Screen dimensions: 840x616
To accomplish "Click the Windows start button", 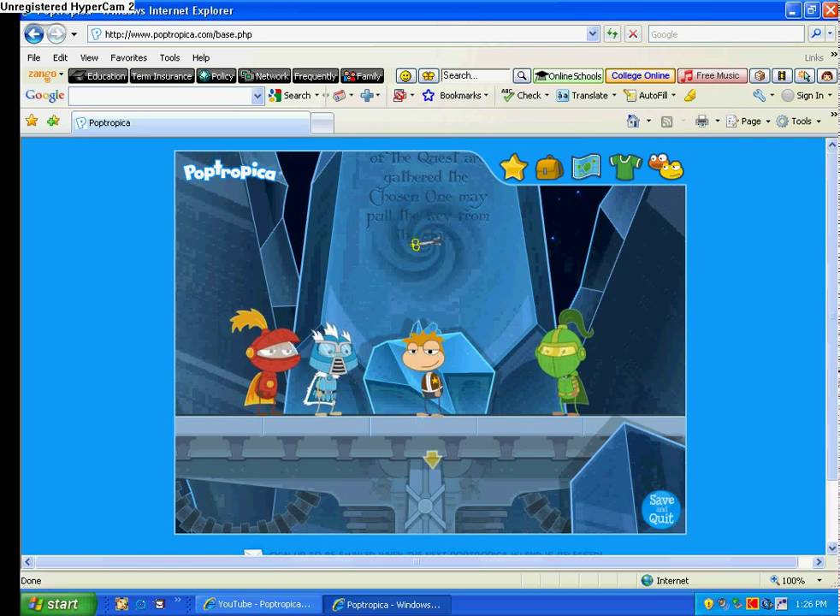I will click(x=58, y=604).
